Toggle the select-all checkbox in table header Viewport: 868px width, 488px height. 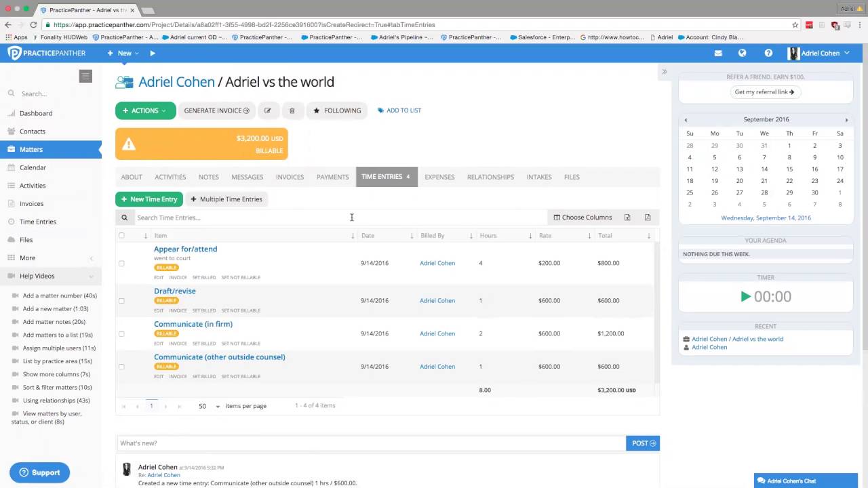(121, 236)
